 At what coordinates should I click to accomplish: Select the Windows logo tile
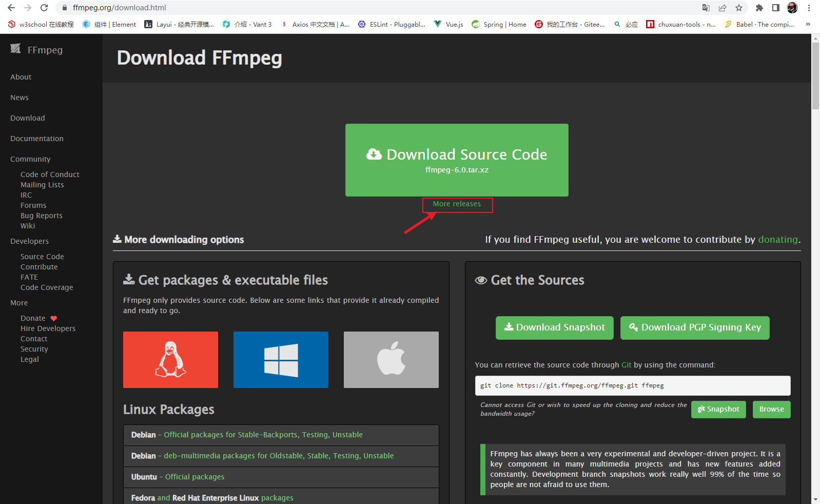coord(281,360)
